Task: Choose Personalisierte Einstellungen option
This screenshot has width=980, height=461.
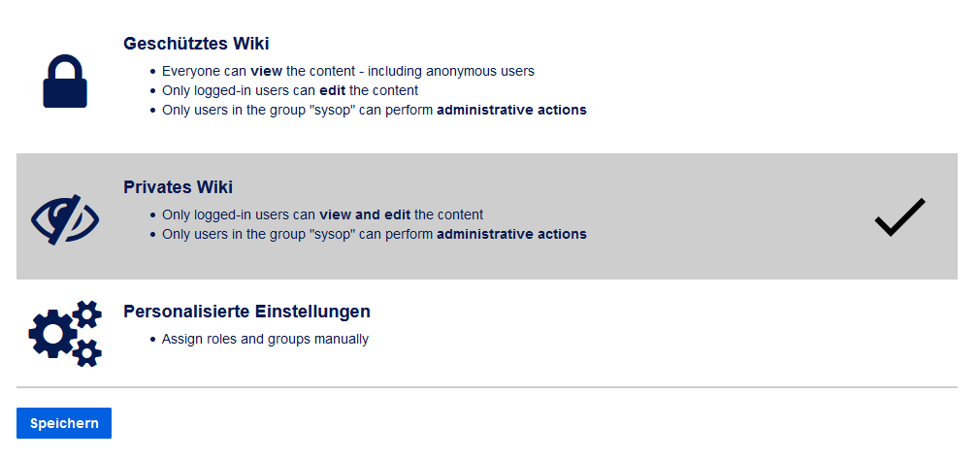Action: (x=246, y=312)
